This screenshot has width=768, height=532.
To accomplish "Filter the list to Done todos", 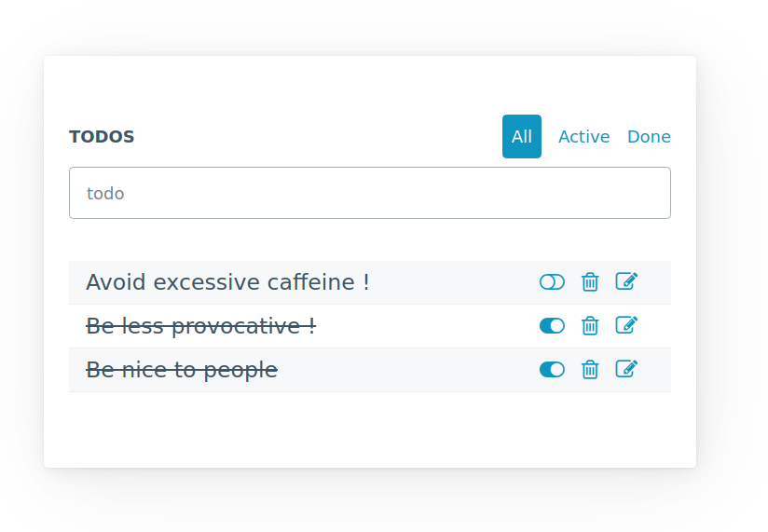I will (649, 137).
